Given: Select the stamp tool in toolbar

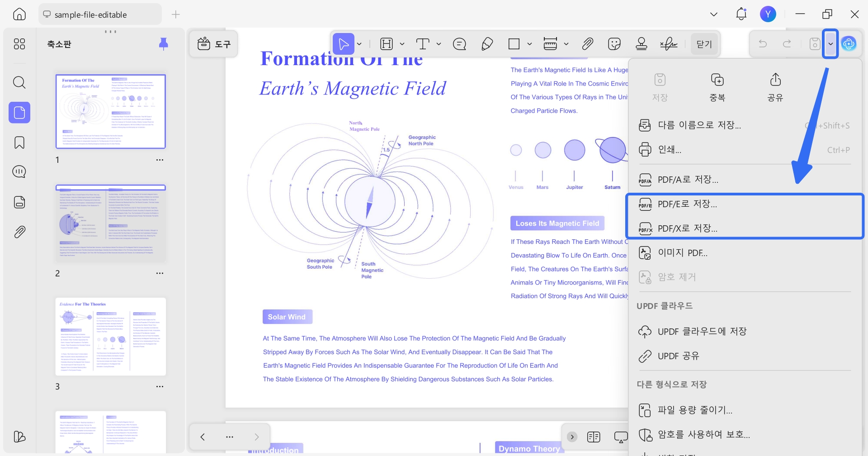Looking at the screenshot, I should [x=641, y=44].
